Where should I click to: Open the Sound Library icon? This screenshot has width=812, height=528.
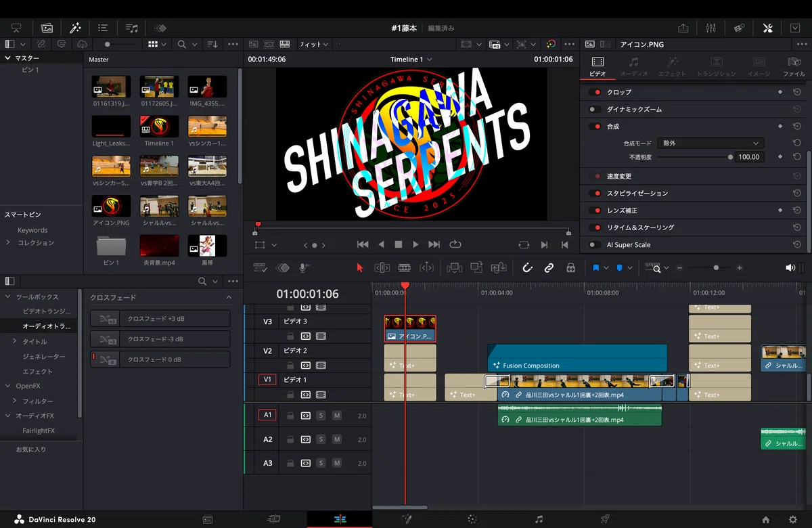pyautogui.click(x=132, y=28)
